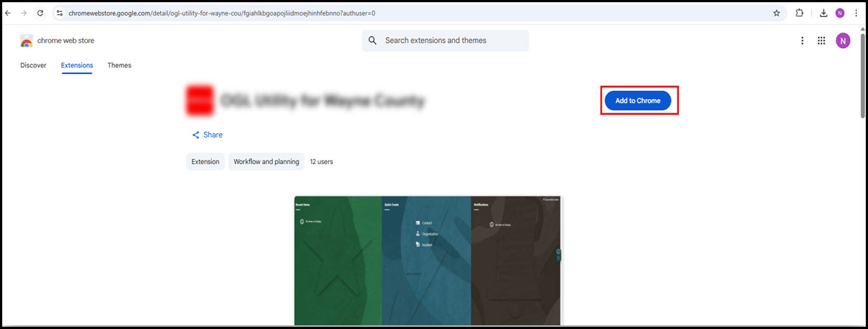Click the red extension logo icon
This screenshot has height=329, width=868.
(200, 101)
